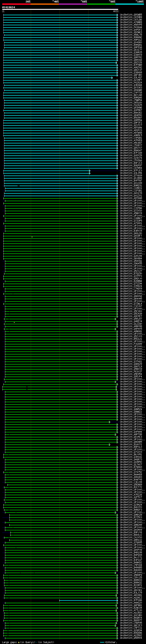Image resolution: width=146 pixels, height=644 pixels.
Task: Click the white query sequence ruler bar
Action: pyautogui.click(x=60, y=9)
